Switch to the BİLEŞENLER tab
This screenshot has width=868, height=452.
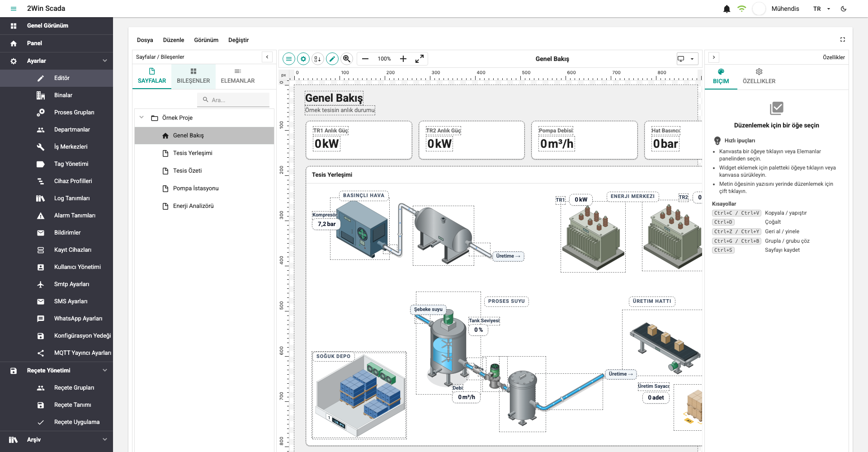pos(193,76)
